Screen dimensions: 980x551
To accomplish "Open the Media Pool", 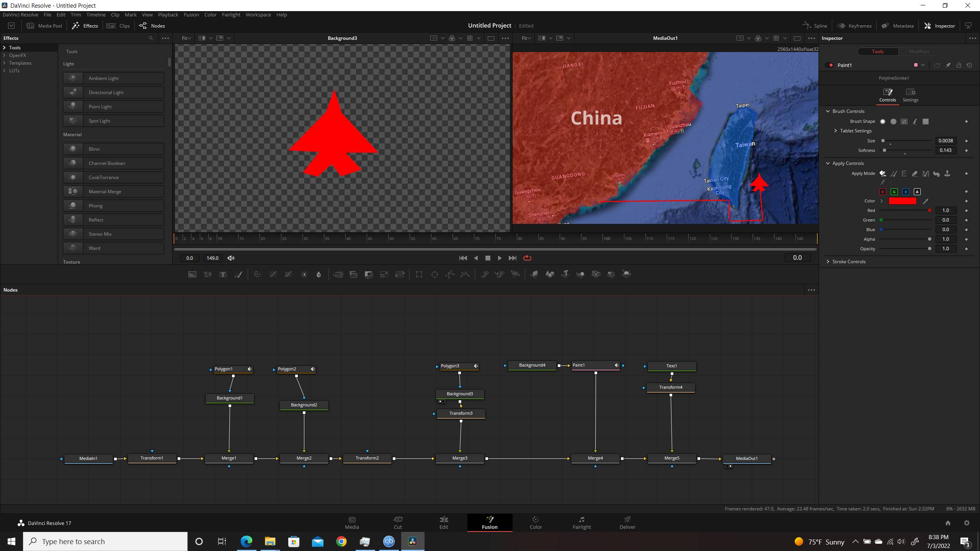I will (44, 26).
